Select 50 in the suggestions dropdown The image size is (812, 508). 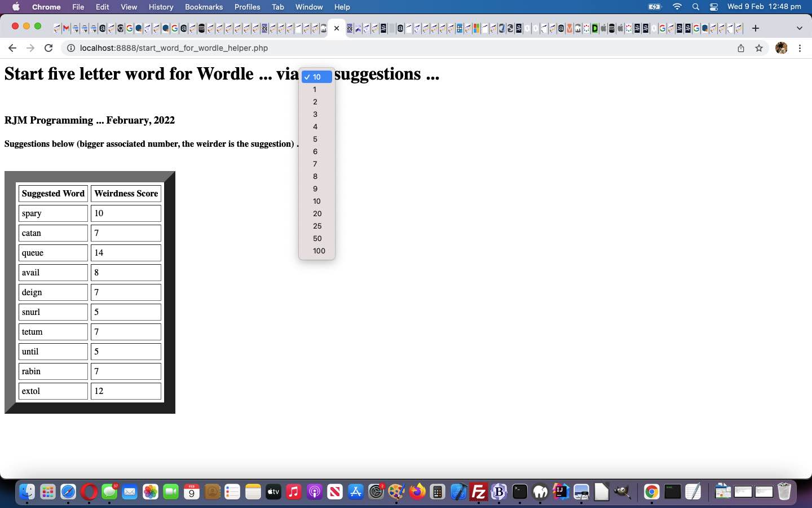pyautogui.click(x=317, y=238)
